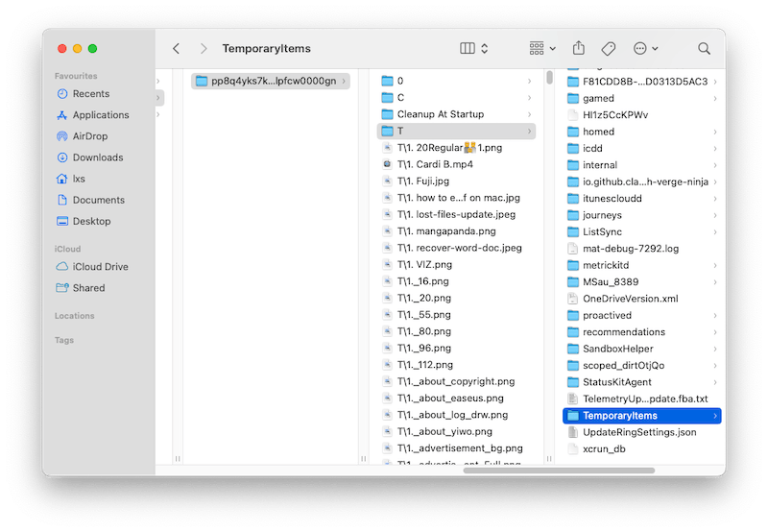Viewport: 768px width, 532px height.
Task: Click the horizontal scrollbar at window bottom
Action: [559, 471]
